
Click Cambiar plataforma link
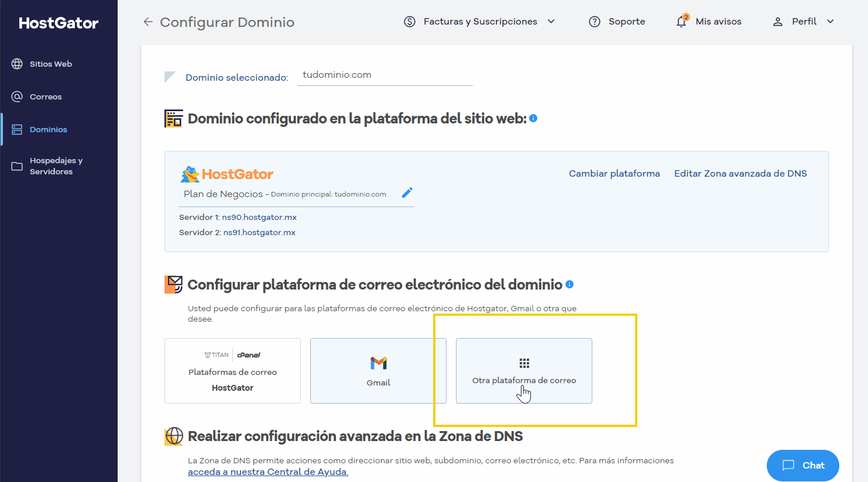(615, 174)
